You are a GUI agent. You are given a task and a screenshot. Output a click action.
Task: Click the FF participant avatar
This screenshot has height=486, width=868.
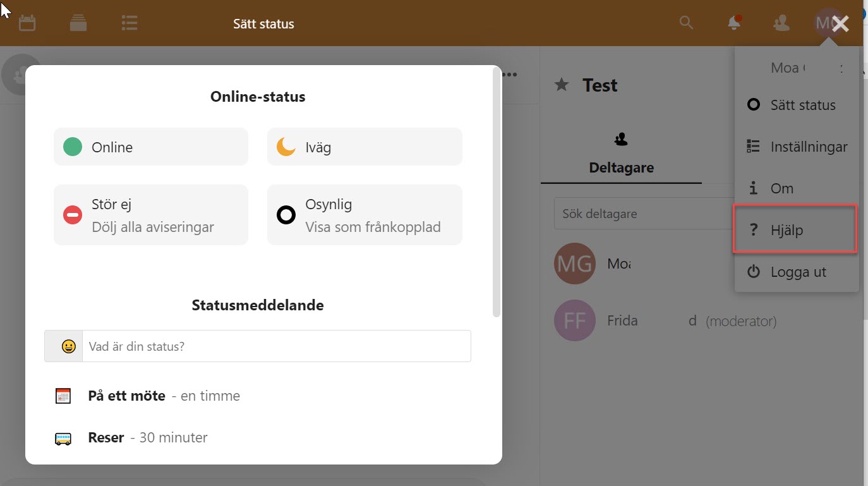point(575,320)
